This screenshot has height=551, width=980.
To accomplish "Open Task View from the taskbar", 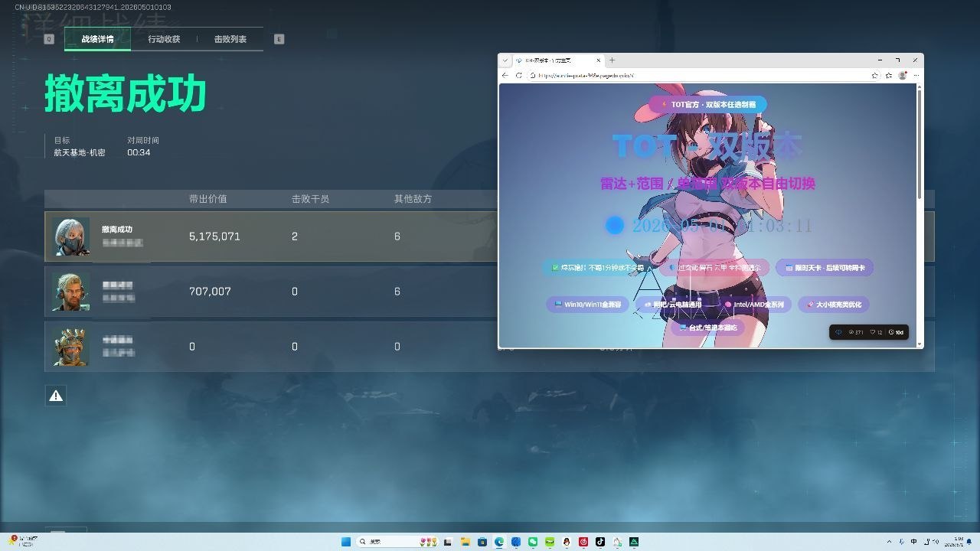I will pyautogui.click(x=448, y=542).
